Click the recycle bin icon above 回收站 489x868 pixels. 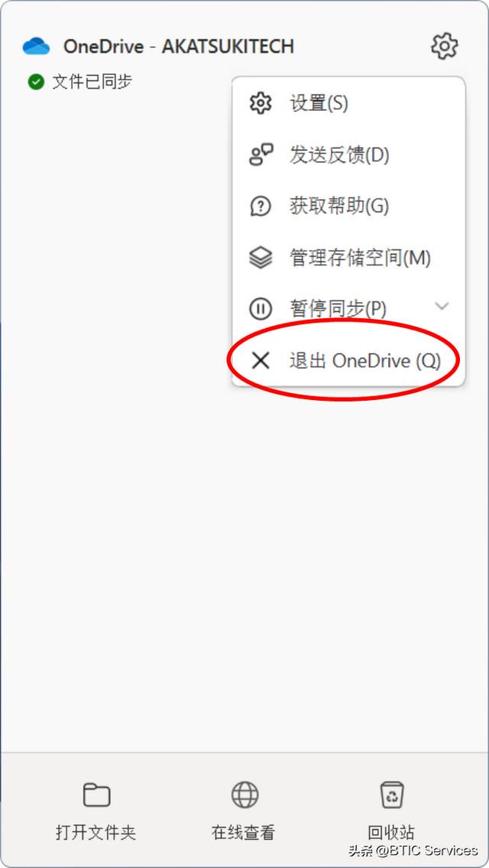click(392, 795)
